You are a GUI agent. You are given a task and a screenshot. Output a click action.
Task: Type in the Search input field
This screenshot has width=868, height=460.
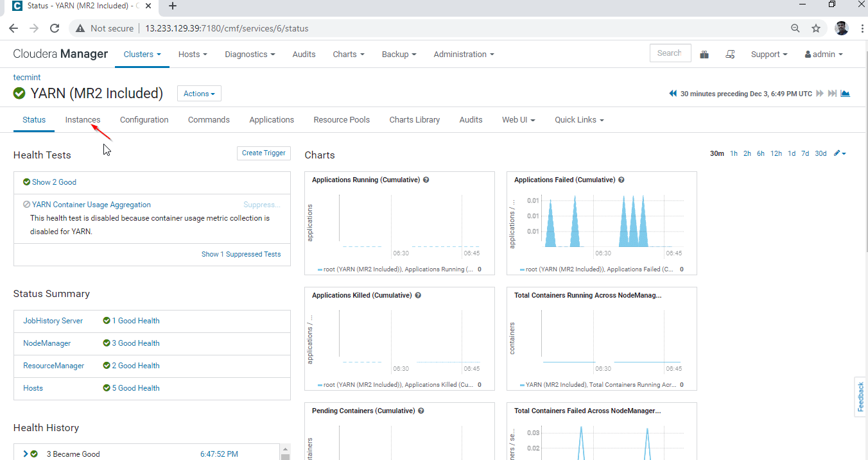(670, 53)
